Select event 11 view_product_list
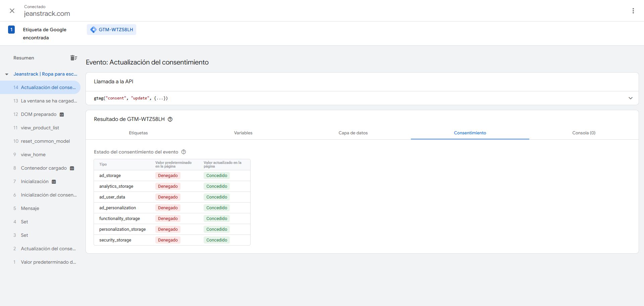This screenshot has height=306, width=644. [40, 128]
